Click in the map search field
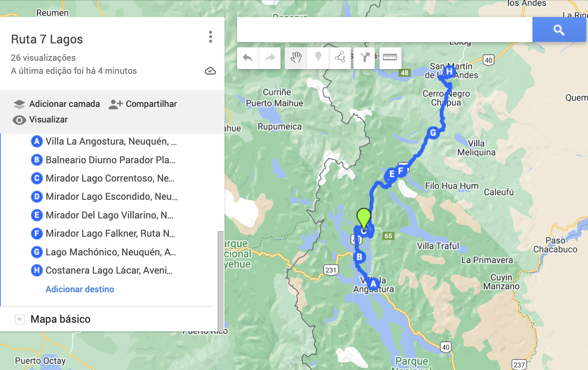Screen dimensions: 588x370 tap(384, 30)
